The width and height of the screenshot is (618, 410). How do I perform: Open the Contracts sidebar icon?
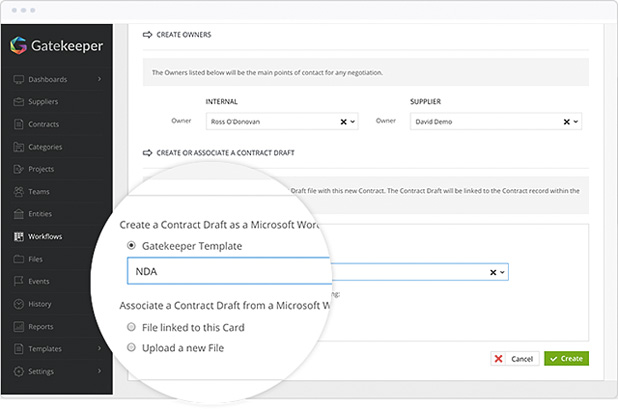(18, 124)
